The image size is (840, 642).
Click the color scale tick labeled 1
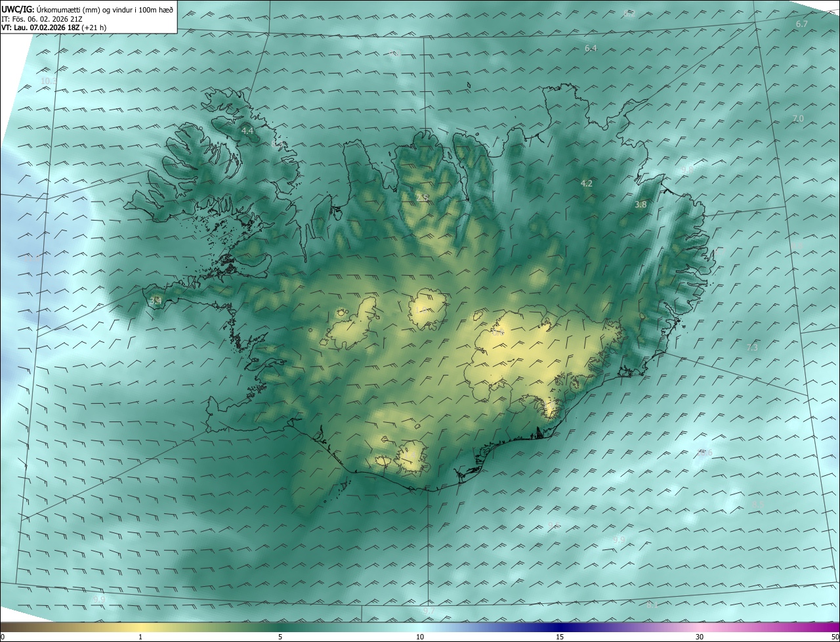140,637
